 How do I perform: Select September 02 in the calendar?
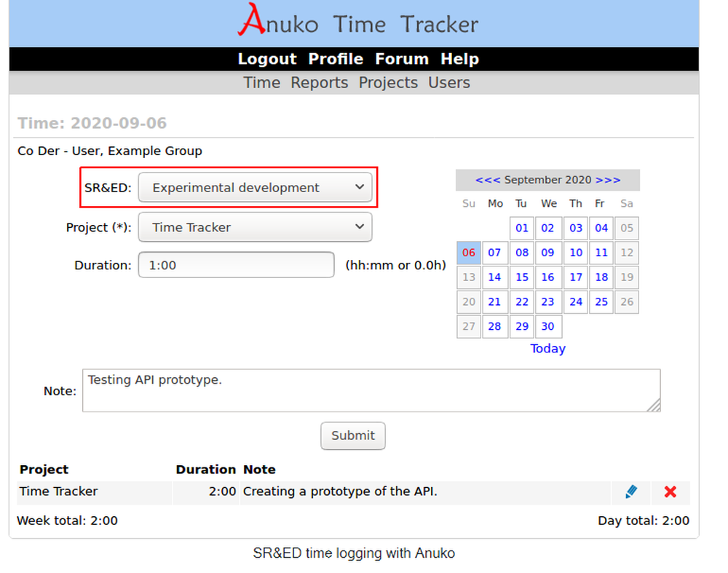pos(548,228)
